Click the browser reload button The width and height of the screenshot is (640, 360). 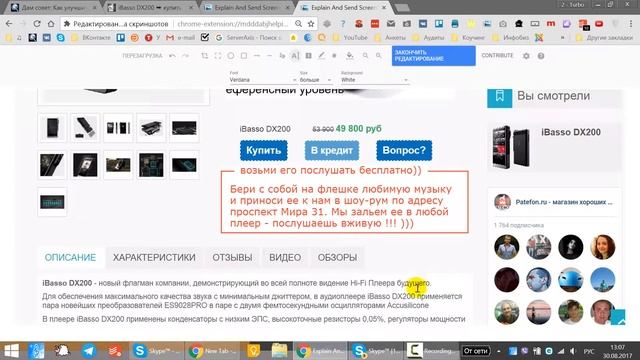point(37,24)
